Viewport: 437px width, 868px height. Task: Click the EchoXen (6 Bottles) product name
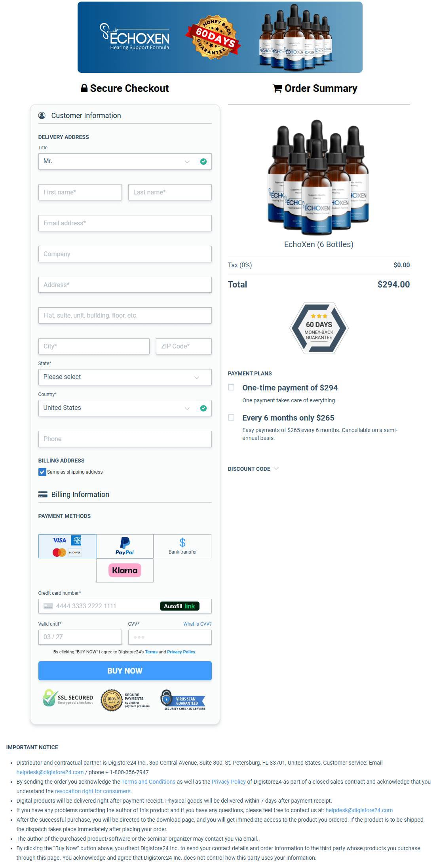tap(319, 244)
